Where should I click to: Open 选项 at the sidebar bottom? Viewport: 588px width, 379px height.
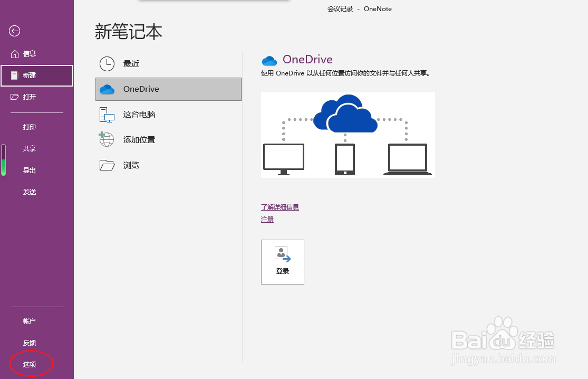(30, 364)
